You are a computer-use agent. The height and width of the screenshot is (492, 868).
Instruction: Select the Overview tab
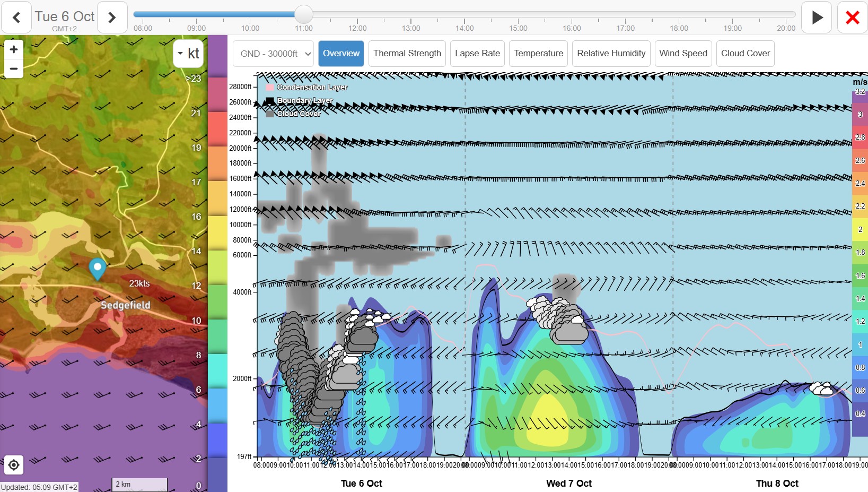[x=341, y=54]
